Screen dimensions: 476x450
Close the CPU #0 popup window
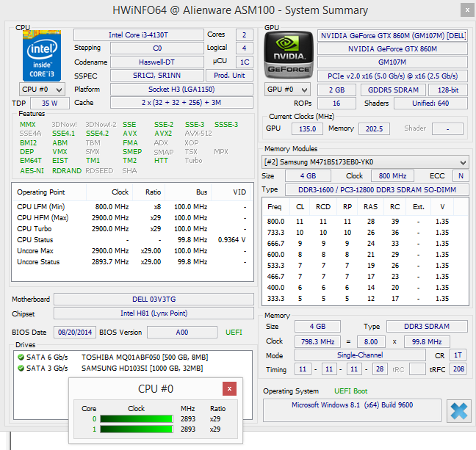pyautogui.click(x=229, y=389)
